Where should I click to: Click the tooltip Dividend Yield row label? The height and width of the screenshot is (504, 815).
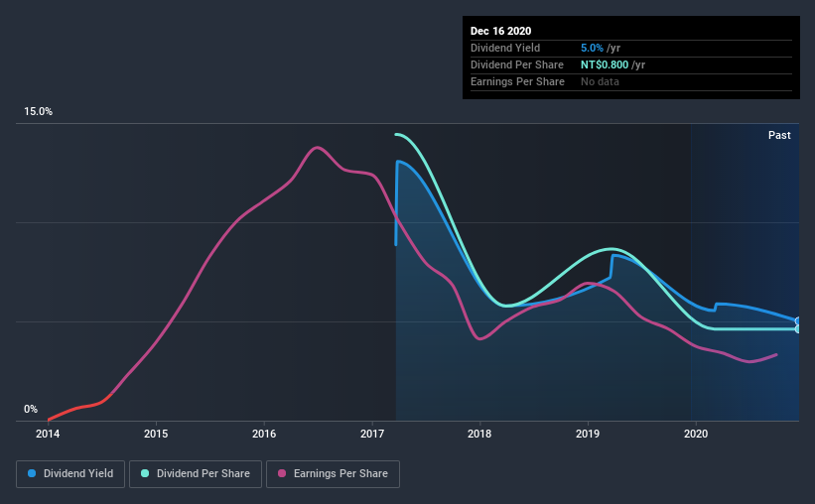click(x=505, y=48)
